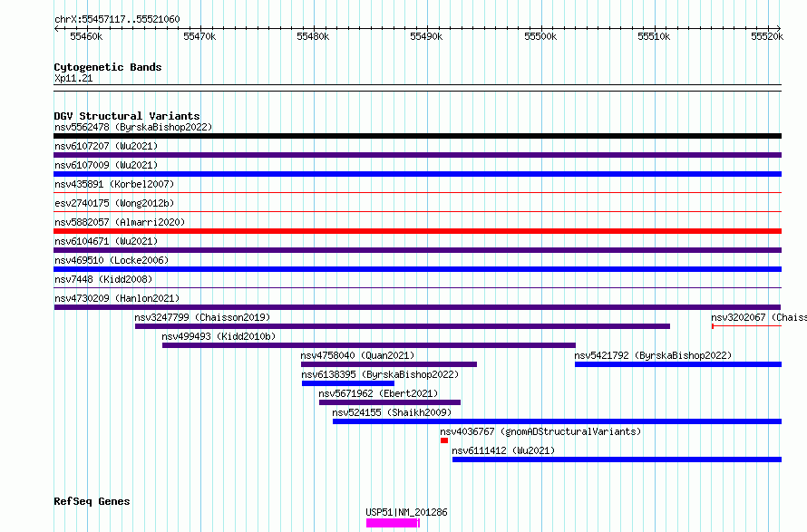Click nsv5882057 (Almarri2020) label
This screenshot has height=532, width=807.
(120, 222)
